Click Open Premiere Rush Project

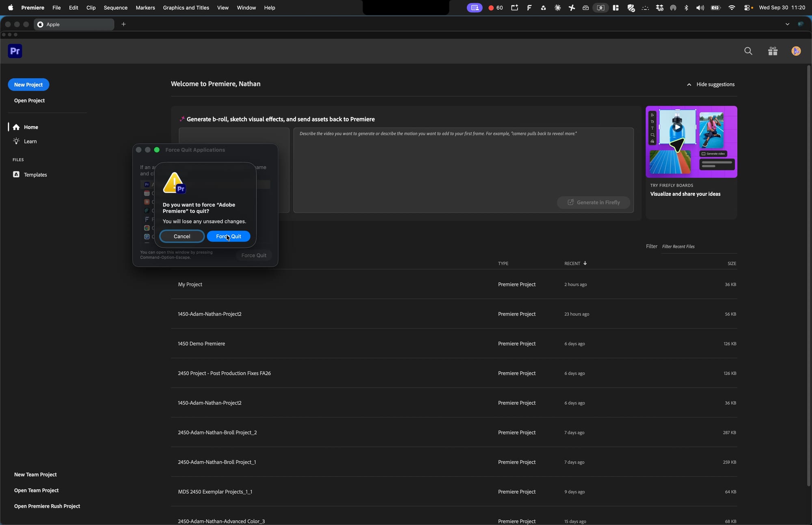click(x=47, y=506)
